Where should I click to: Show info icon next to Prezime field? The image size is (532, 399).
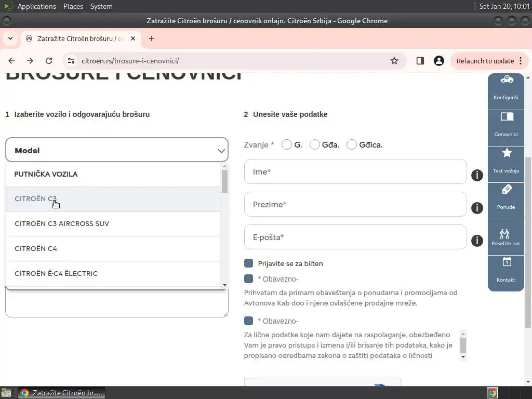coord(477,208)
